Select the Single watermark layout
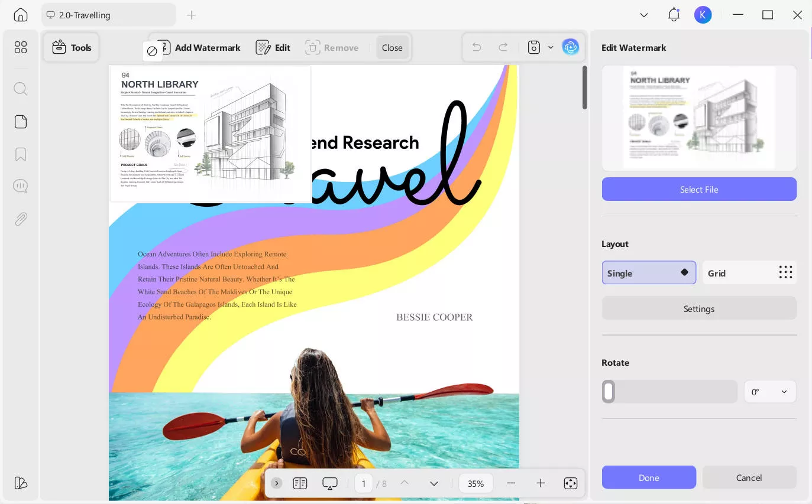The height and width of the screenshot is (504, 812). (x=649, y=272)
